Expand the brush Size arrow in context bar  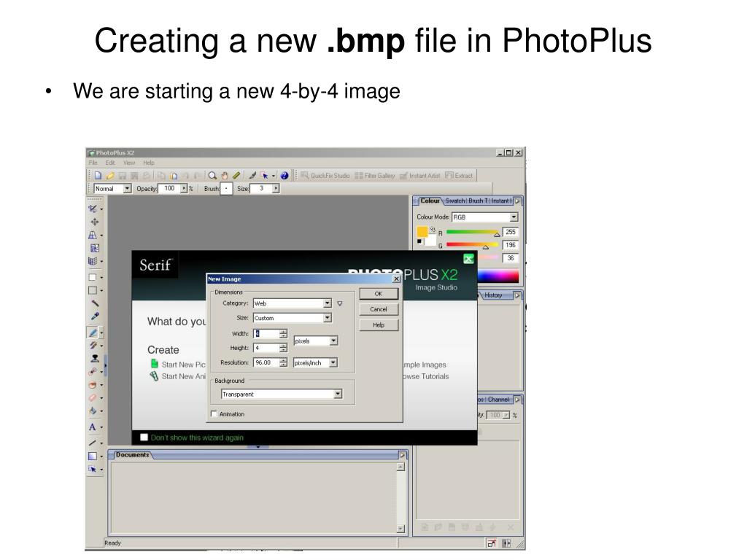click(x=276, y=189)
